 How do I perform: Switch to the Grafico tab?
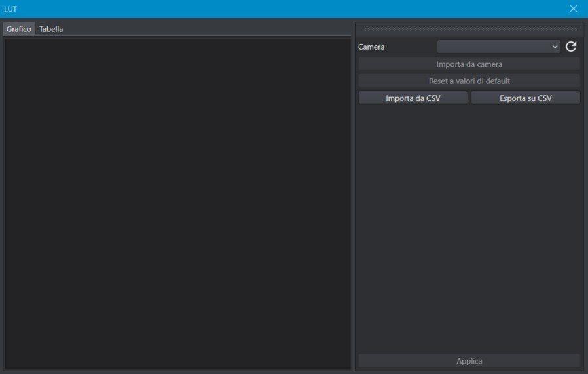[19, 29]
